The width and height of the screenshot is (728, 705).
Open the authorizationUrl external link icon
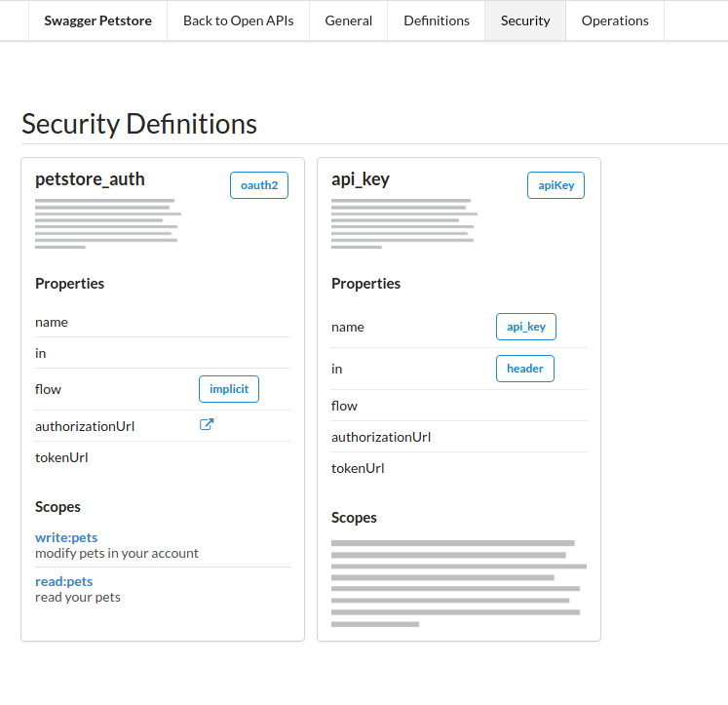pos(207,424)
